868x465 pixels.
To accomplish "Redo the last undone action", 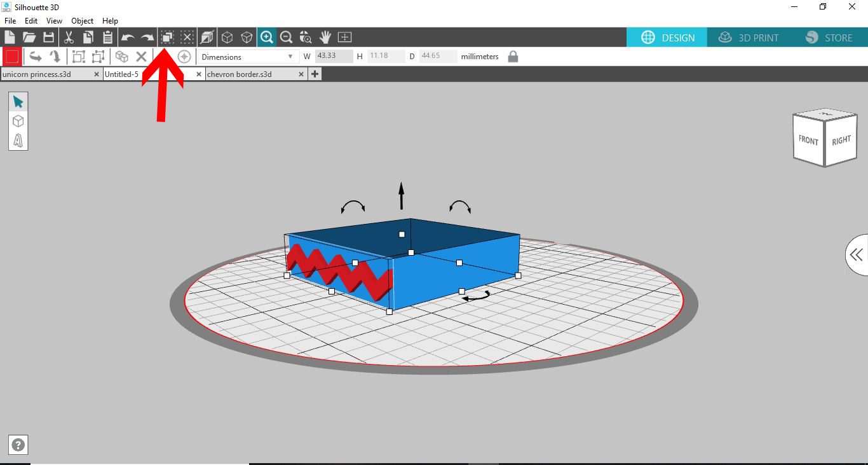I will (147, 38).
